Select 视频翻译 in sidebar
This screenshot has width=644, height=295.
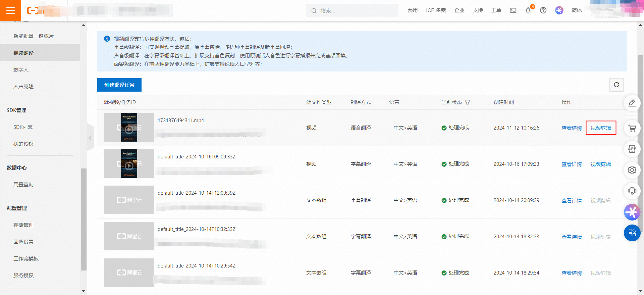pyautogui.click(x=40, y=53)
